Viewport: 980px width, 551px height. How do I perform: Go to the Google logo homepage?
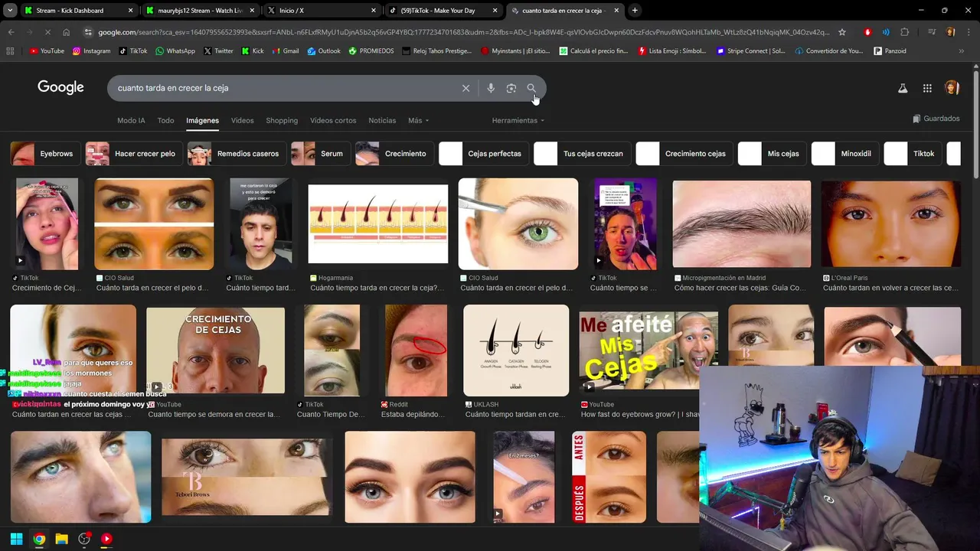[60, 87]
